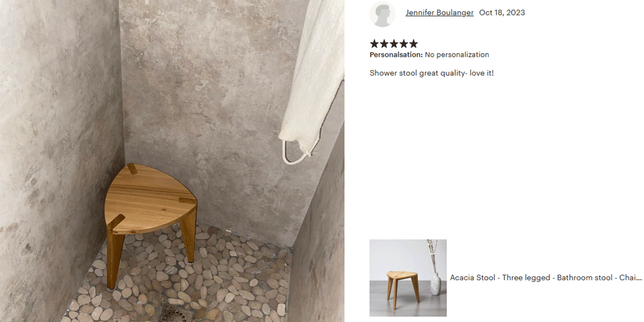Click the 'No personalization' value text

click(457, 55)
